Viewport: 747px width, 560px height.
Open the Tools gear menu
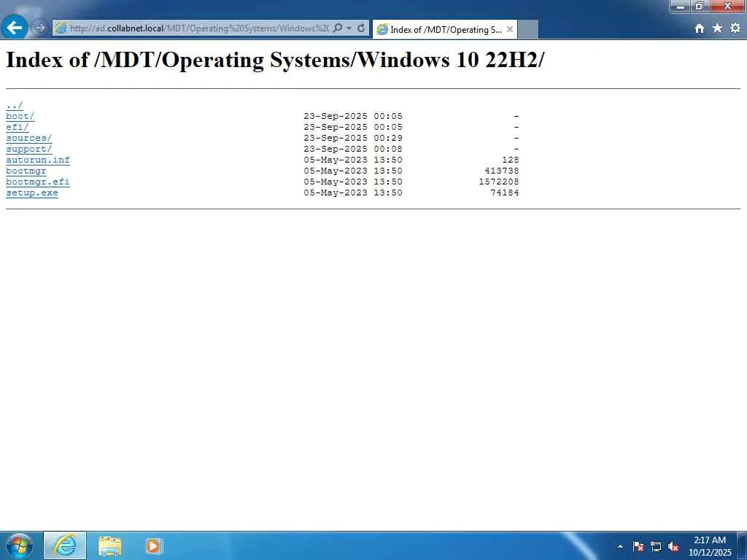(735, 28)
